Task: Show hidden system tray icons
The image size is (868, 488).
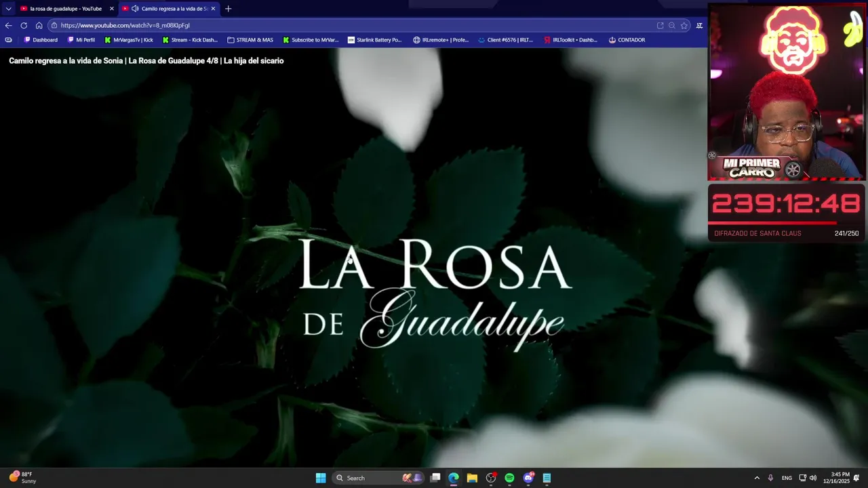Action: pos(757,478)
